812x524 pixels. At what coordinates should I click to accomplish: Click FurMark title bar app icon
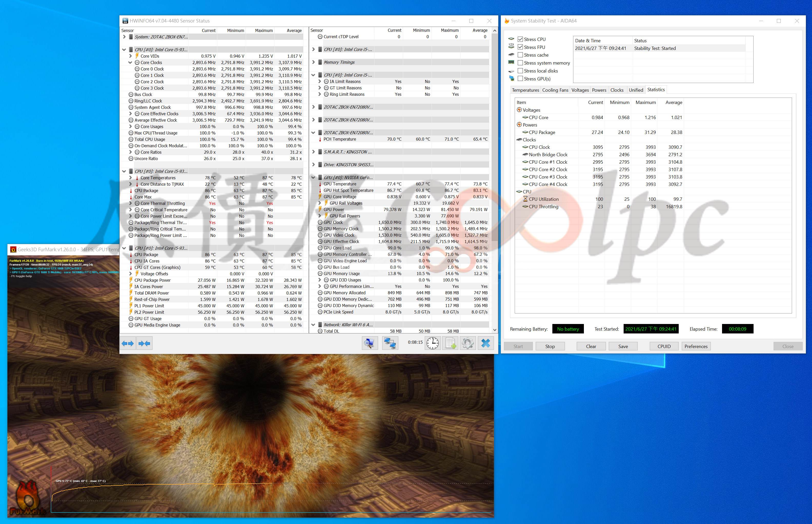coord(13,249)
